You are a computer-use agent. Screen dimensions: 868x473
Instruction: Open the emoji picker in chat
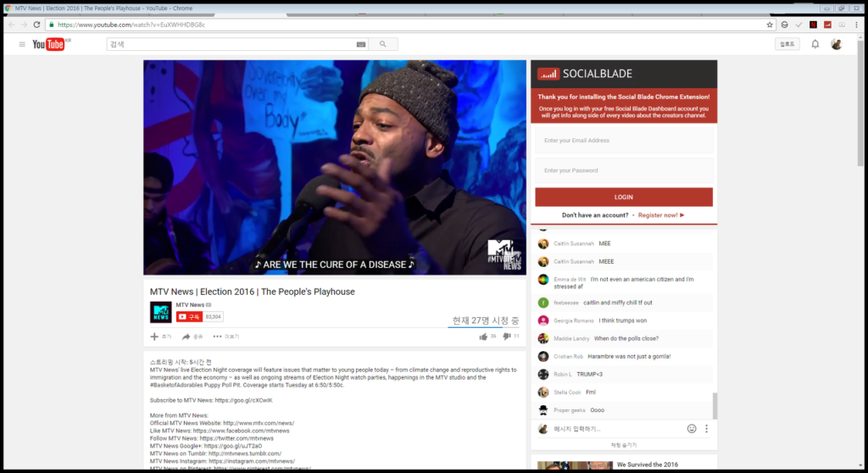(x=692, y=429)
